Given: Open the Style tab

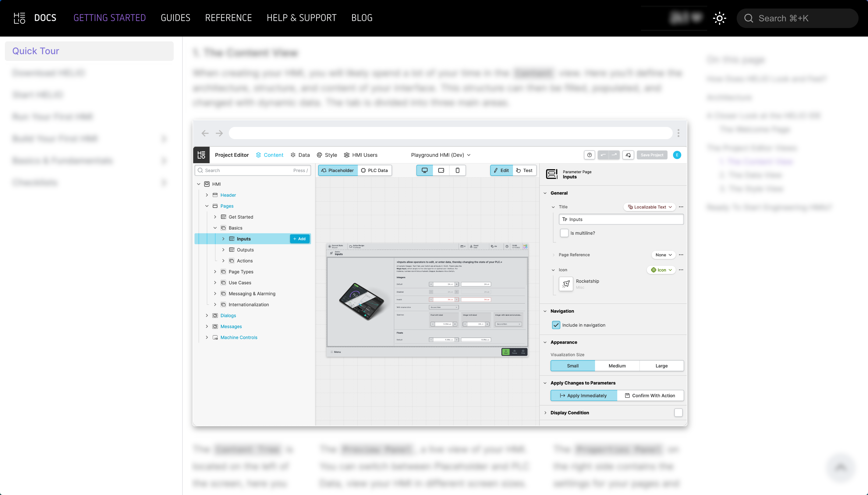Looking at the screenshot, I should [x=327, y=155].
